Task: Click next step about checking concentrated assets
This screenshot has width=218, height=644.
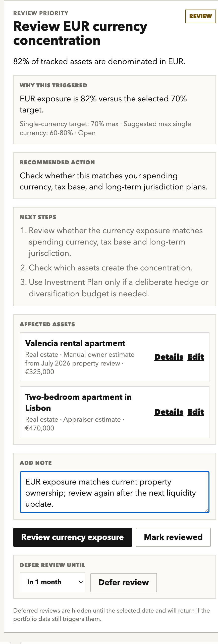Action: 111,268
